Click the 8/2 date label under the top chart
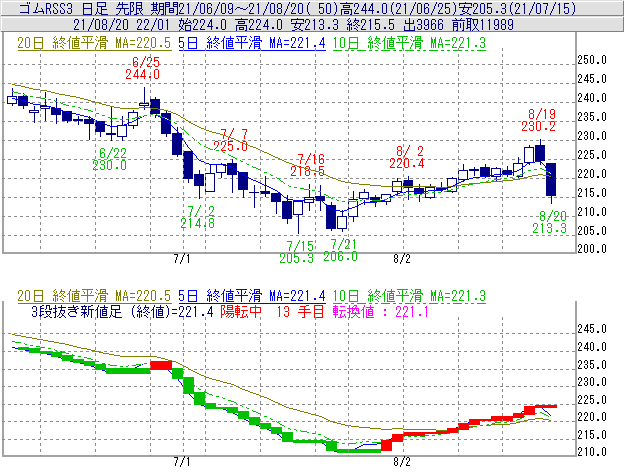The height and width of the screenshot is (475, 624). click(x=402, y=259)
